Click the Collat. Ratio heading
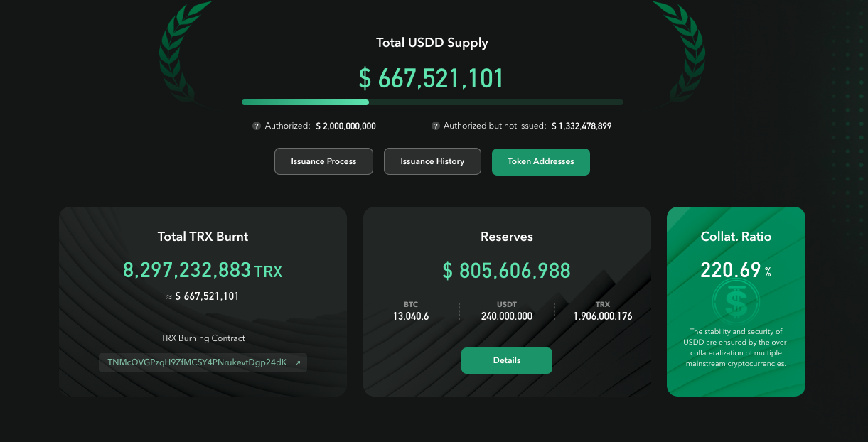This screenshot has height=442, width=868. [736, 237]
